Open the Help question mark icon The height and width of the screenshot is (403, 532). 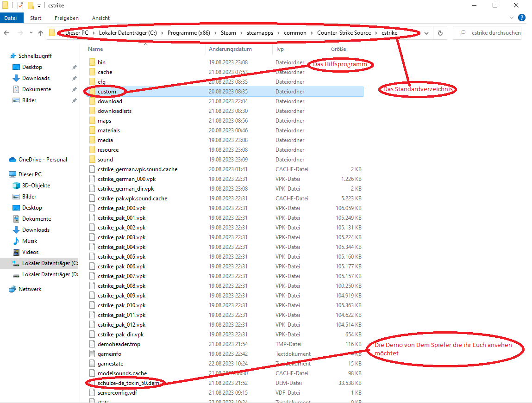tap(521, 18)
